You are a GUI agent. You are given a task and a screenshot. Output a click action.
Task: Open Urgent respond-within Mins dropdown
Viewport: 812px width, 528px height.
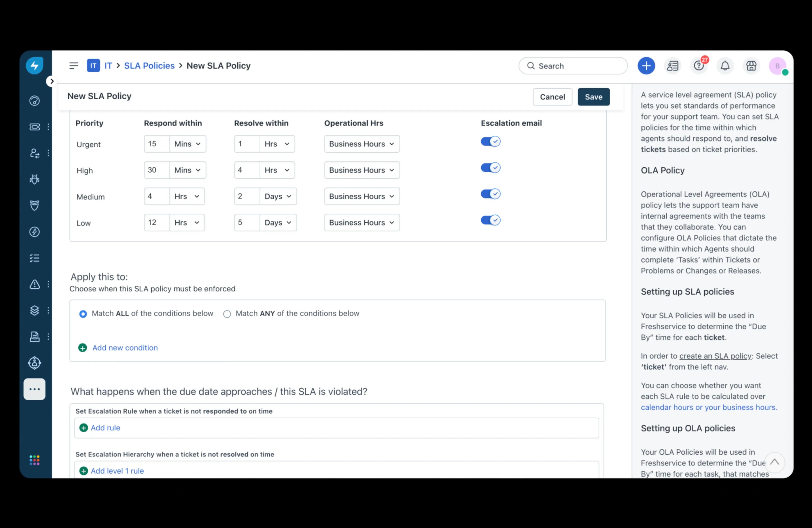point(188,144)
